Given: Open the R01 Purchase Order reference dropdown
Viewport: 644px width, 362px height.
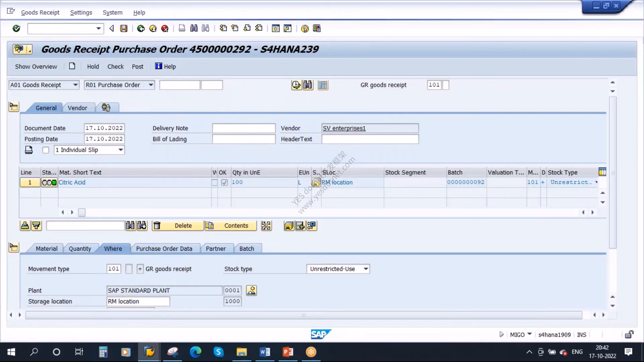Looking at the screenshot, I should pos(151,85).
